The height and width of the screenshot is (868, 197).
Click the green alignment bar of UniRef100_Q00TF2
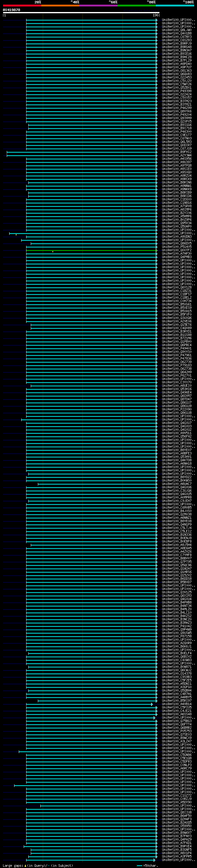pyautogui.click(x=91, y=250)
